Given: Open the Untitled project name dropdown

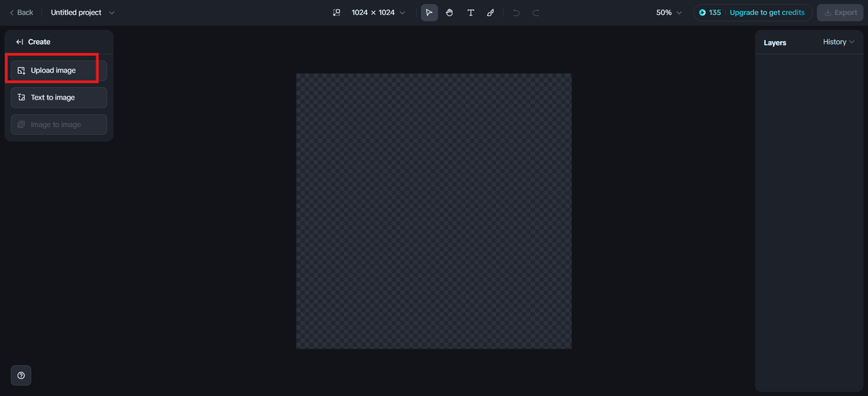Looking at the screenshot, I should [83, 12].
